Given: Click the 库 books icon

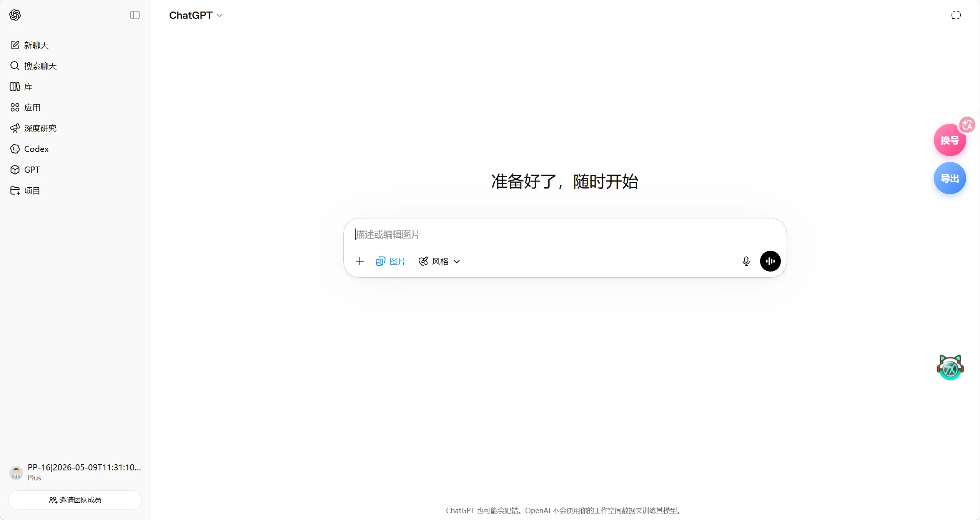Looking at the screenshot, I should pos(15,87).
